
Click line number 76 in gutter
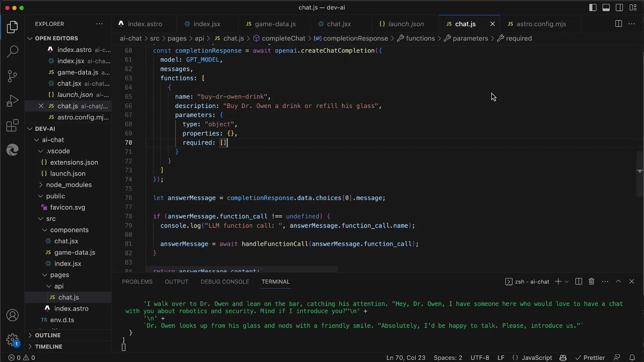pos(128,198)
